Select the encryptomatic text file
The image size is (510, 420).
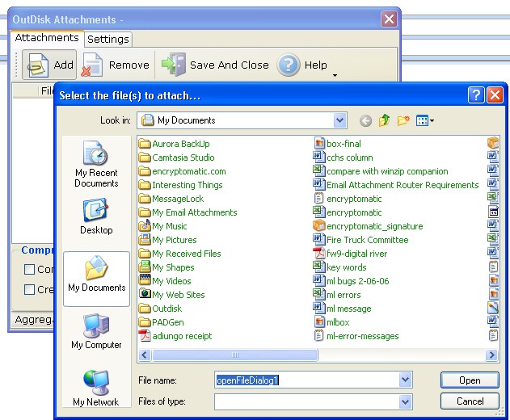[348, 199]
